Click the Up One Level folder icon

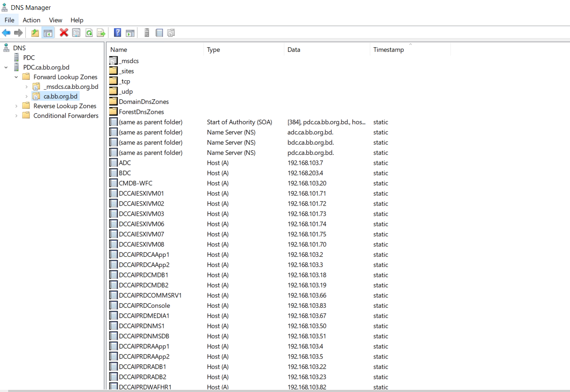point(35,33)
